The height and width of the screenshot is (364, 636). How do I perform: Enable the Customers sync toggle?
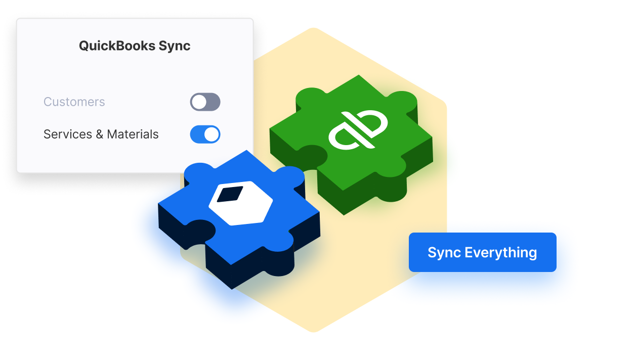tap(206, 102)
